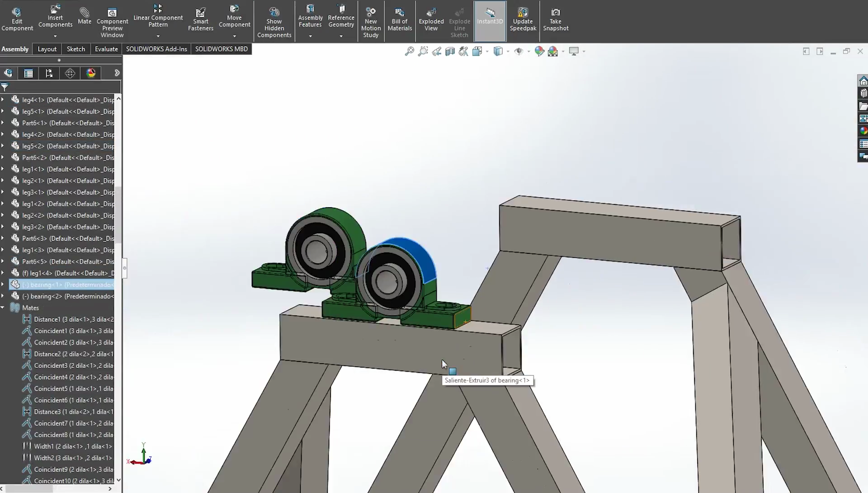This screenshot has width=868, height=493.
Task: Open the Evaluate ribbon tab
Action: [106, 49]
